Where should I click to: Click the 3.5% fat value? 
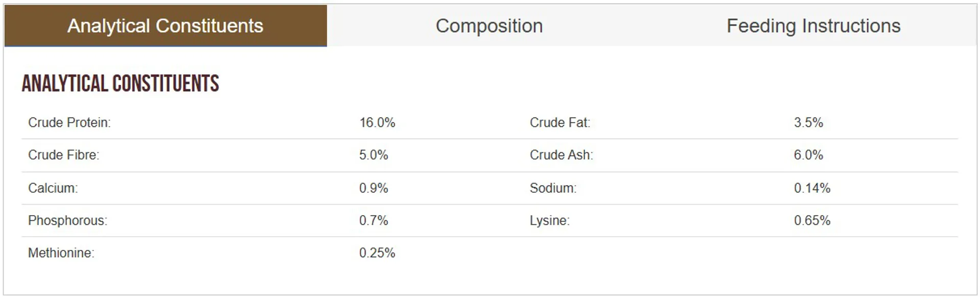tap(808, 123)
